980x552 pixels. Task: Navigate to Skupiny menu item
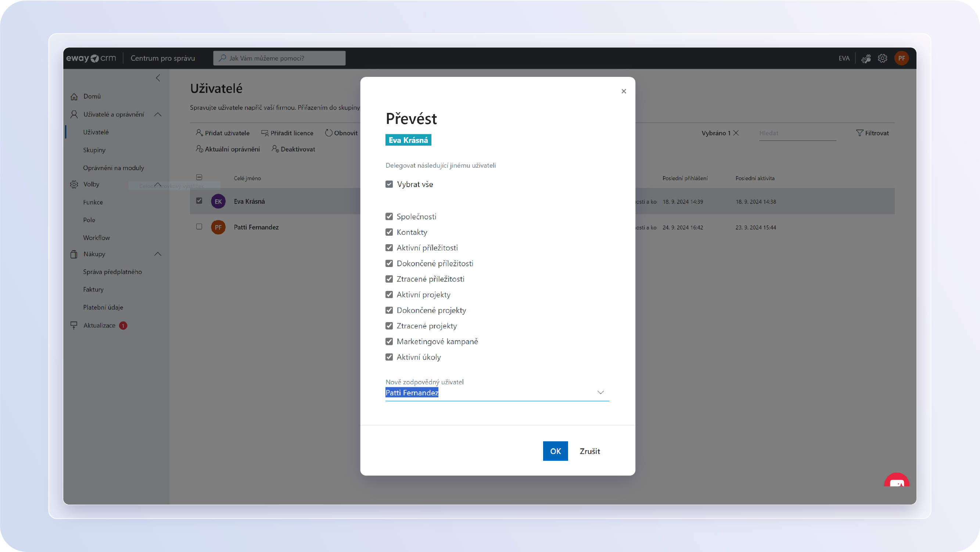pyautogui.click(x=94, y=150)
